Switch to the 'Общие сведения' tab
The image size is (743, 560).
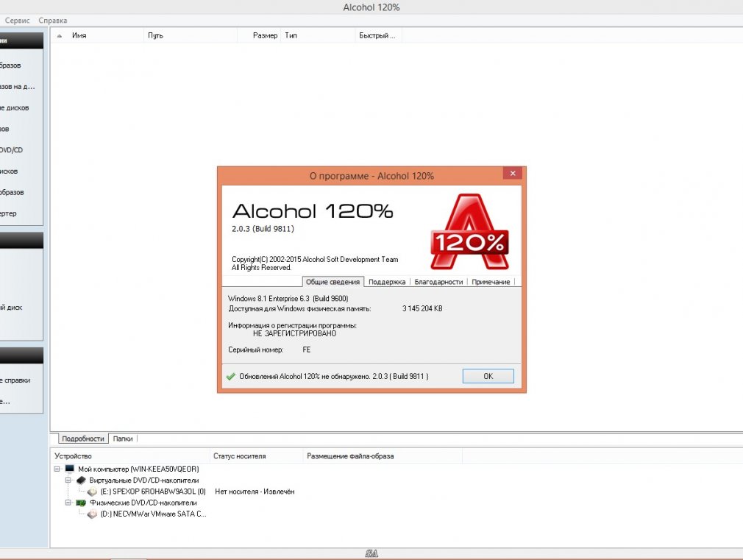point(333,282)
